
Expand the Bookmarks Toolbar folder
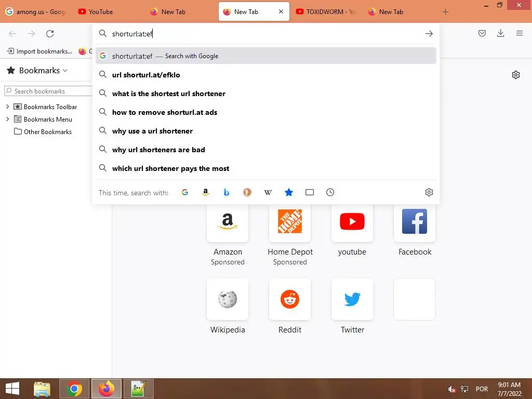[x=7, y=107]
